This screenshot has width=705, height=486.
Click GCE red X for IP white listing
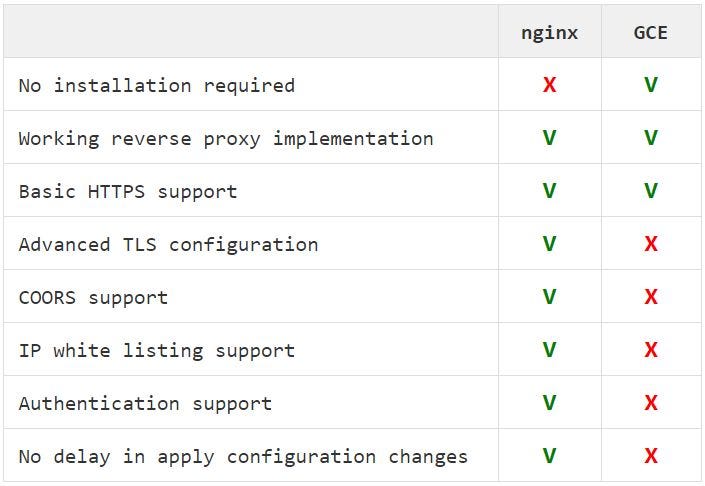(651, 350)
